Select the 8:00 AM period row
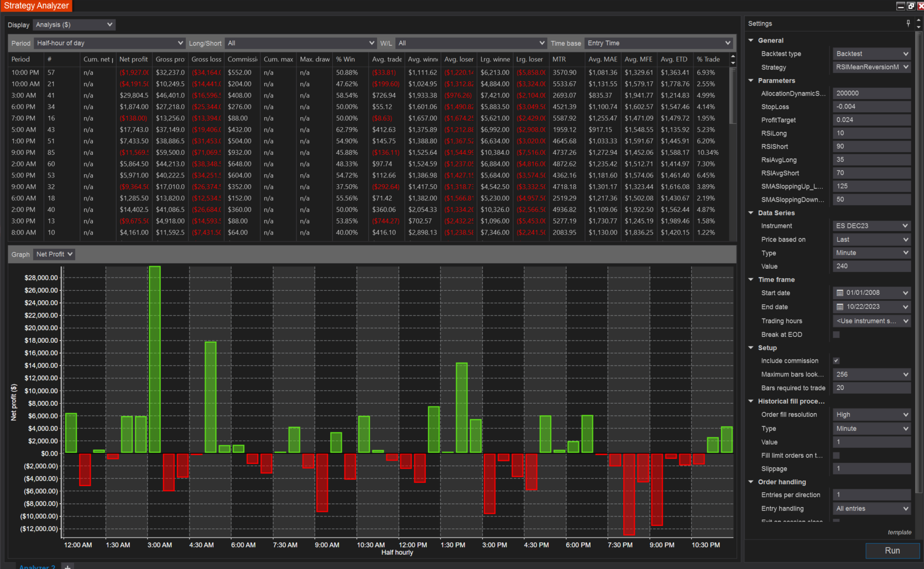Screen dimensions: 924x569 point(369,233)
